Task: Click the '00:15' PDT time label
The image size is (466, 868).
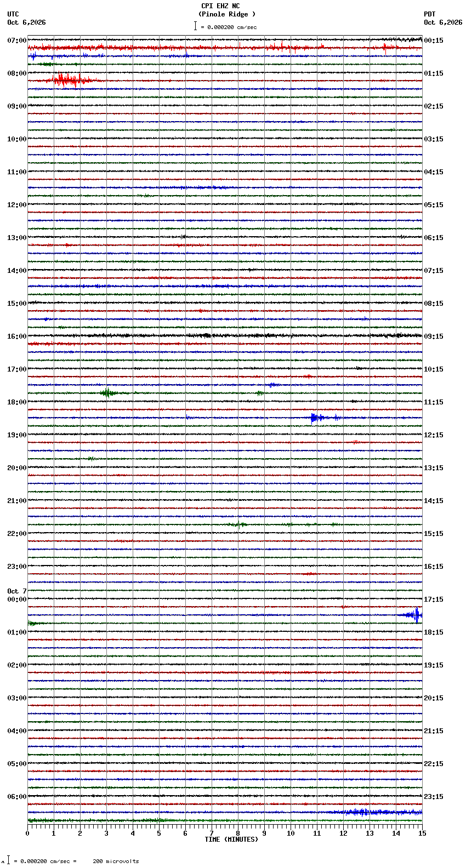Action: pos(434,41)
